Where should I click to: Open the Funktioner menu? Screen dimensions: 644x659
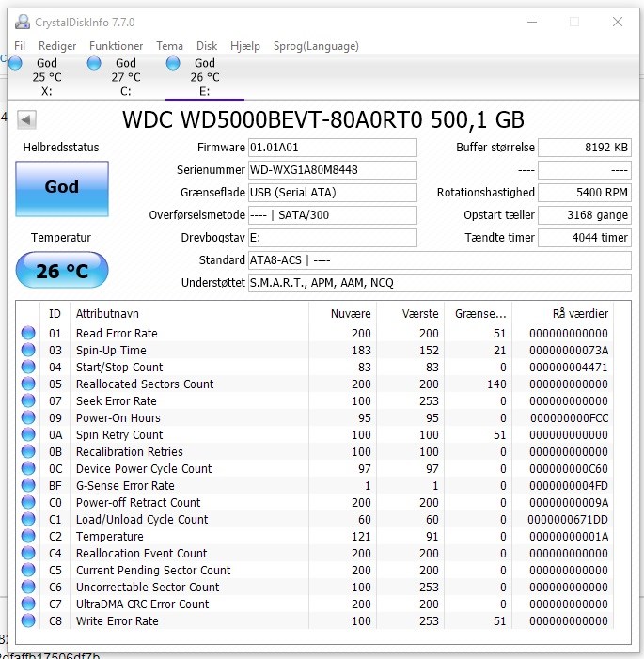point(116,46)
